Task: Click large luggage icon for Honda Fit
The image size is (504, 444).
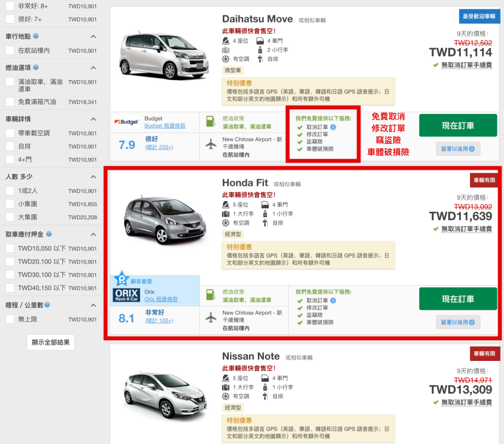Action: click(x=226, y=214)
